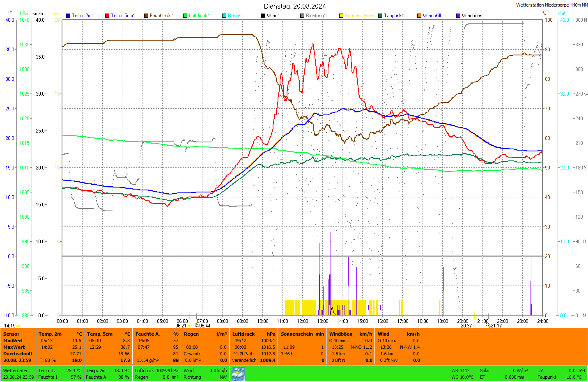This screenshot has width=588, height=382.
Task: Click the Wetterdaten timestamp cell
Action: (x=18, y=374)
